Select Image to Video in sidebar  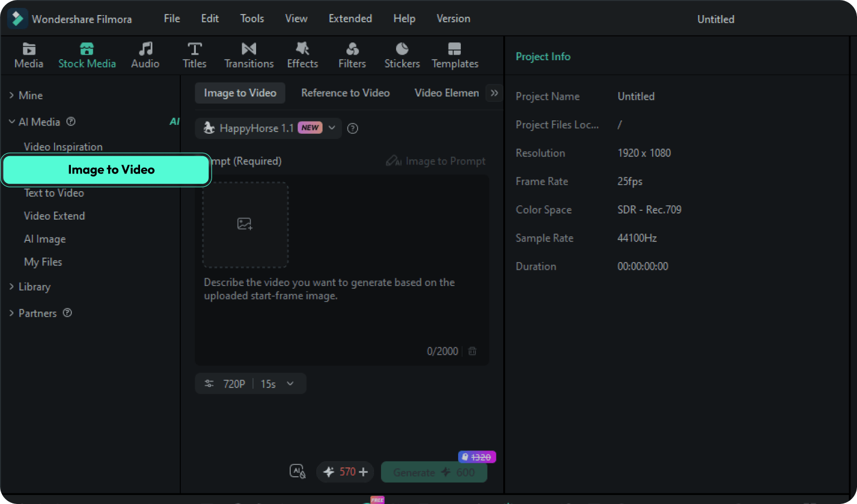(106, 169)
